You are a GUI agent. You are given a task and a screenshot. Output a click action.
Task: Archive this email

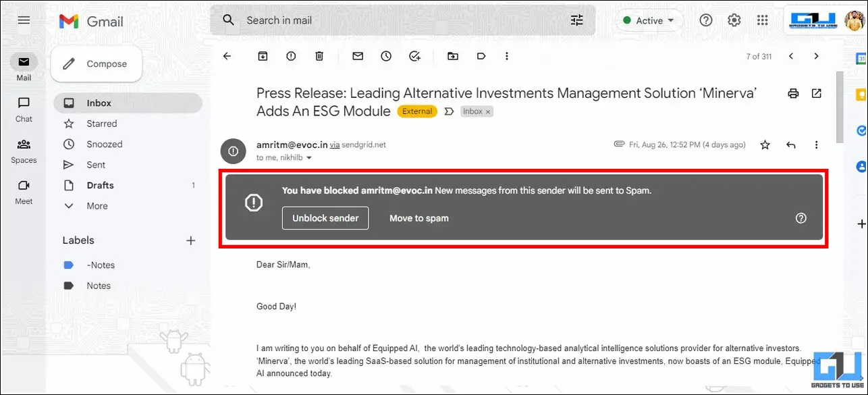[263, 56]
